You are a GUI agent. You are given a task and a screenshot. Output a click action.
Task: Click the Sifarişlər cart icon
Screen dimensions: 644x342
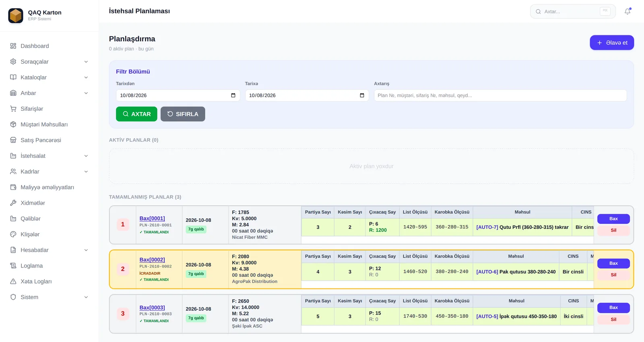[x=13, y=109]
